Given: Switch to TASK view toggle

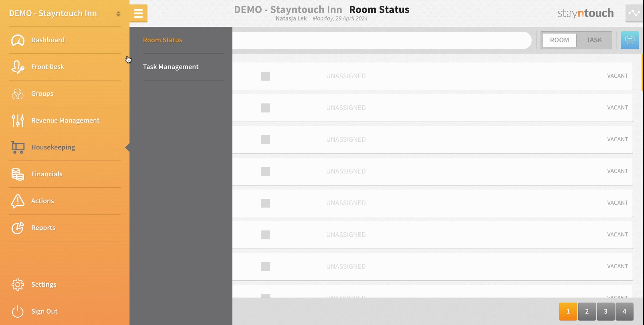Looking at the screenshot, I should point(594,40).
